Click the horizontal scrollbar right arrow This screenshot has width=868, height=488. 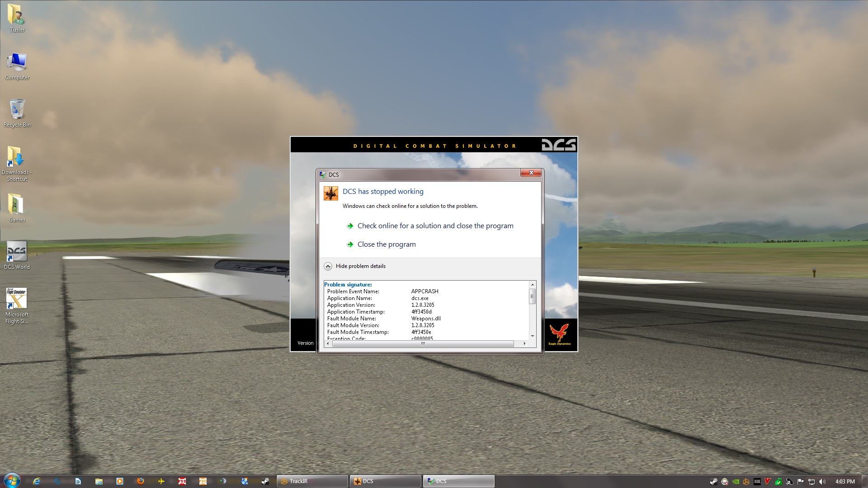pyautogui.click(x=524, y=344)
